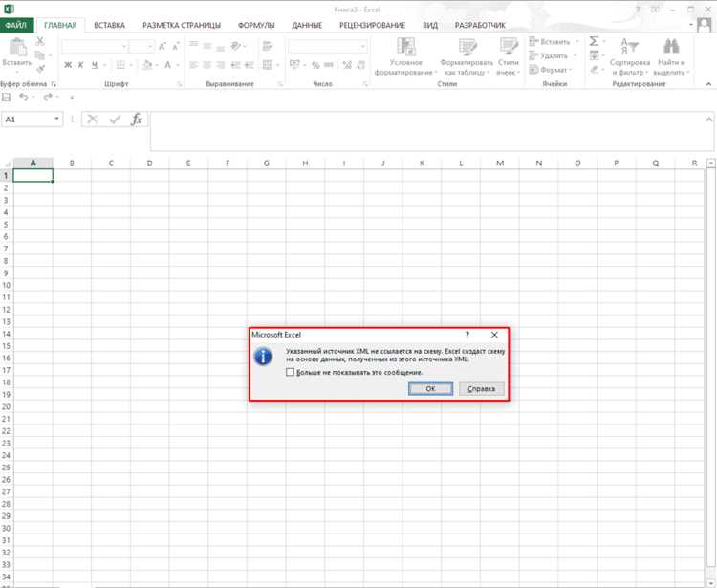Toggle bold (Ж) formatting
This screenshot has height=588, width=717.
tap(68, 65)
